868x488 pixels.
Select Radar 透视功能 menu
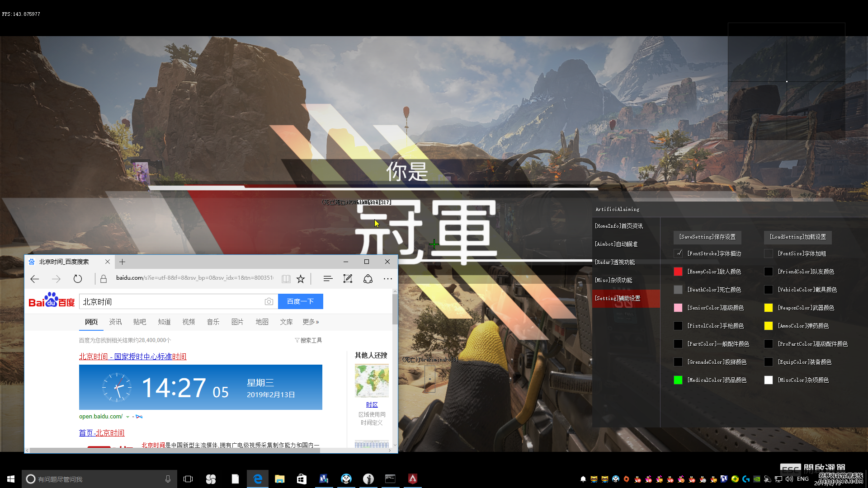(x=626, y=262)
